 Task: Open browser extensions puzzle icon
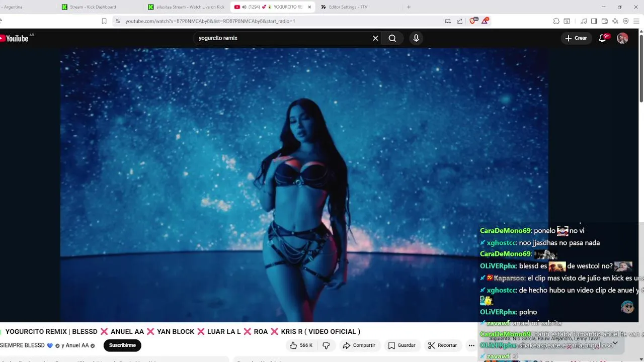click(556, 21)
